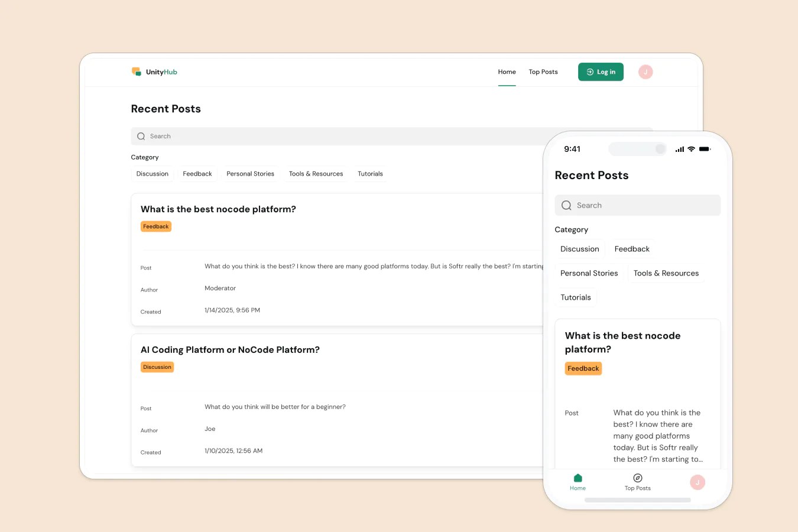Click the phone home indicator bar

pyautogui.click(x=638, y=500)
